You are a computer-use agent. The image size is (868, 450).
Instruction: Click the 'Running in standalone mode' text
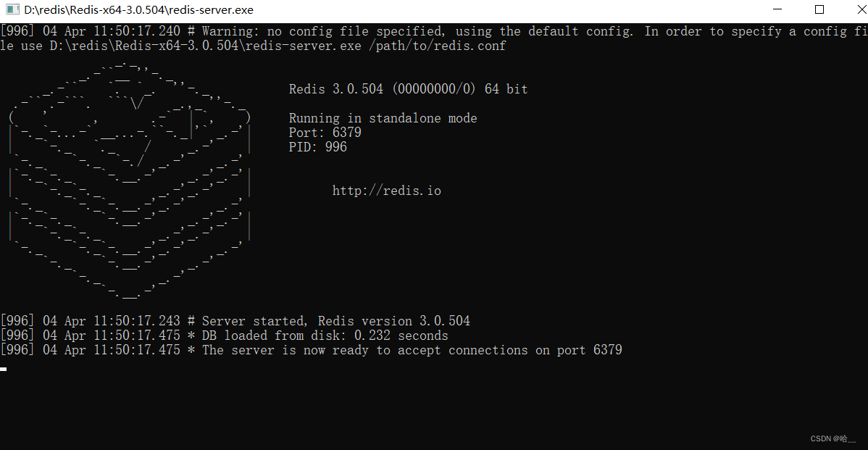point(383,118)
